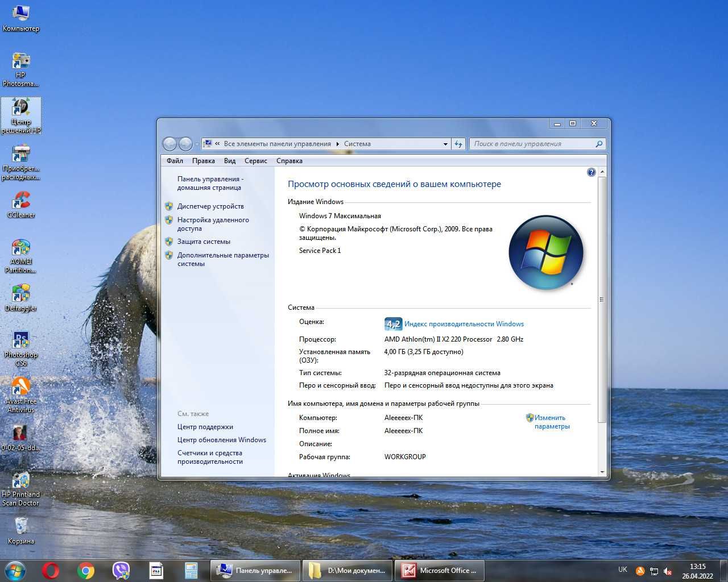Screen dimensions: 728x582
Task: Click the refresh button beside address bar
Action: (458, 144)
